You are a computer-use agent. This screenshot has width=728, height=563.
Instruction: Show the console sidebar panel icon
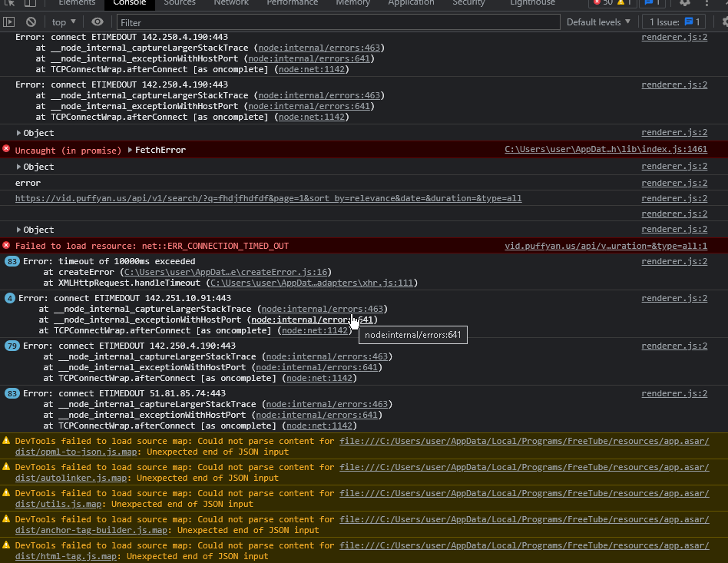(x=8, y=22)
